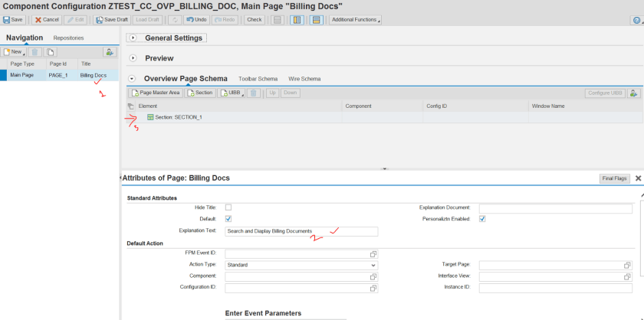Click the select-all icon in schema table header

pyautogui.click(x=130, y=106)
